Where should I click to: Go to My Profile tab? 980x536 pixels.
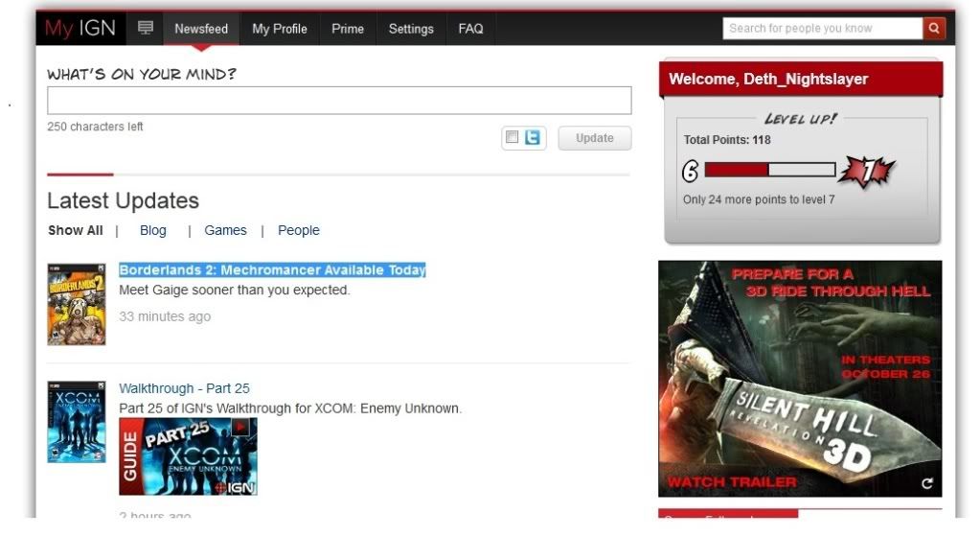(280, 29)
